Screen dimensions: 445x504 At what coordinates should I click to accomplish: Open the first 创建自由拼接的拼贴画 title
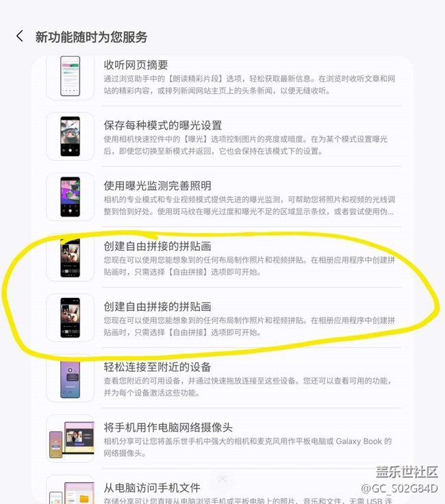click(x=157, y=247)
